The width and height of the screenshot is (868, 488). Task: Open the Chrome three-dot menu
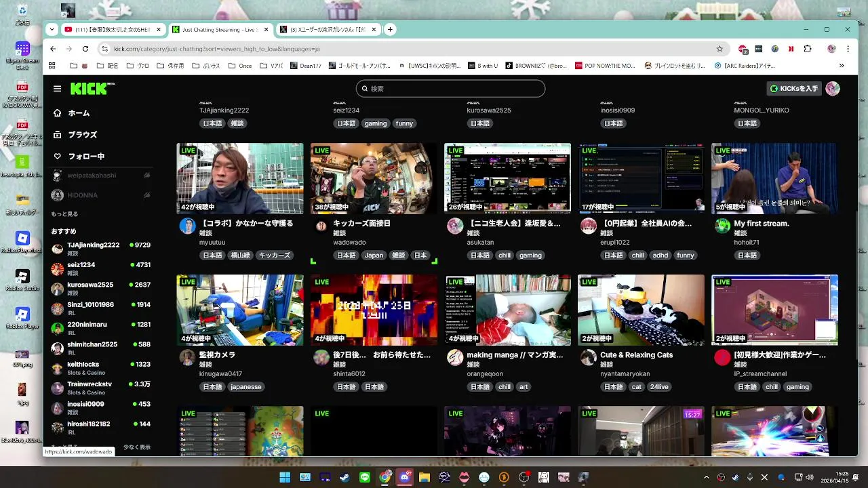click(x=848, y=49)
